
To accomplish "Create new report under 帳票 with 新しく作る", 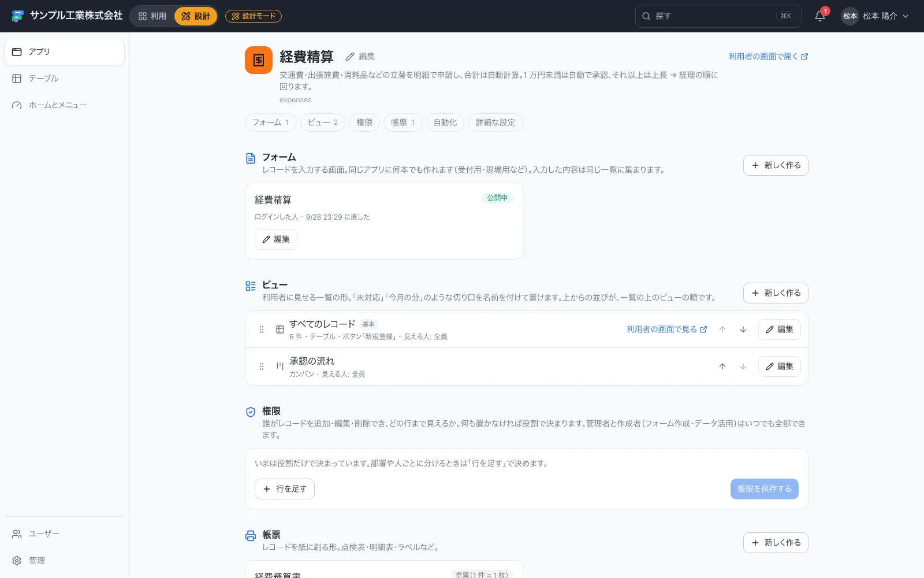I will [776, 543].
